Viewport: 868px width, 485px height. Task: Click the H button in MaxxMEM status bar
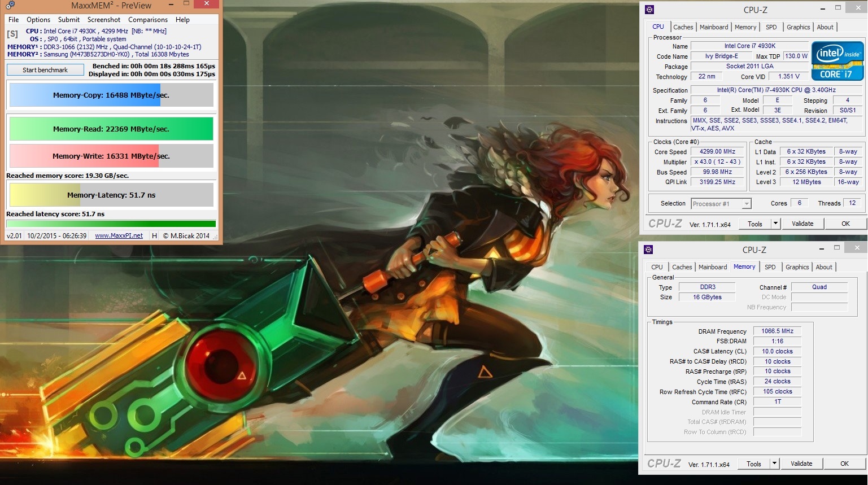pyautogui.click(x=155, y=235)
